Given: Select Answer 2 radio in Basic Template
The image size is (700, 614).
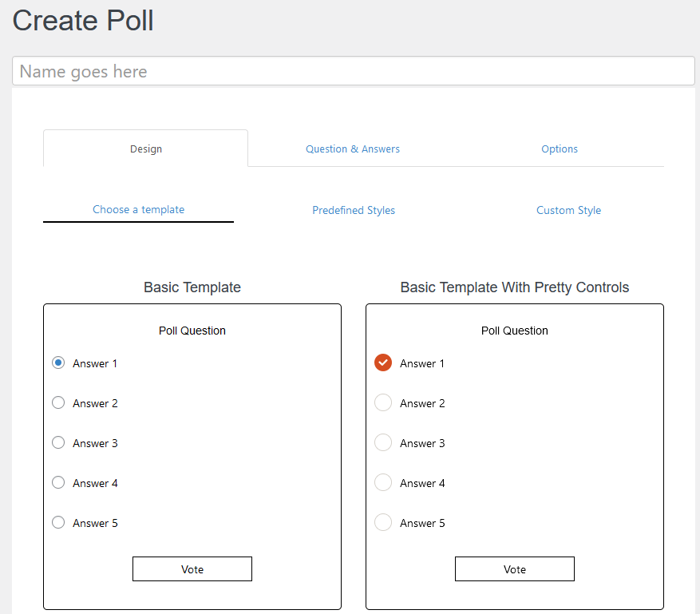Looking at the screenshot, I should tap(58, 402).
